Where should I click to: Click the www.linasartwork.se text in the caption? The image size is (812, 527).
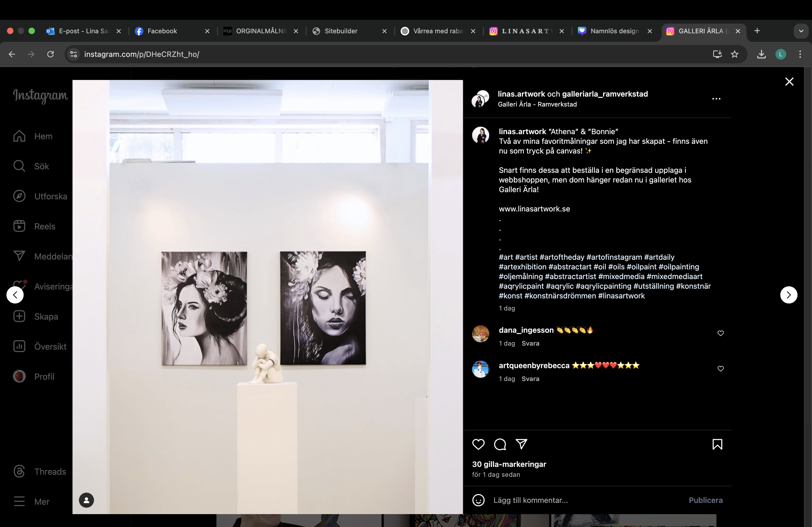point(534,208)
